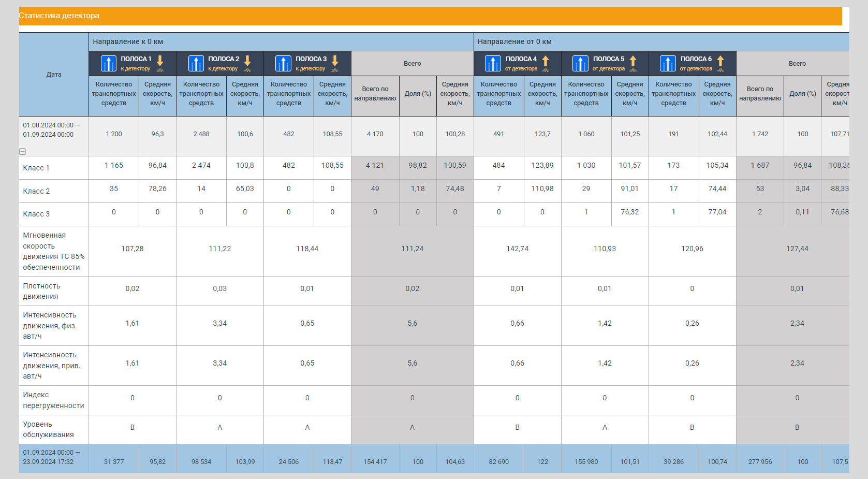This screenshot has height=479, width=868.
Task: Click the first 'Всего' group header
Action: (413, 64)
